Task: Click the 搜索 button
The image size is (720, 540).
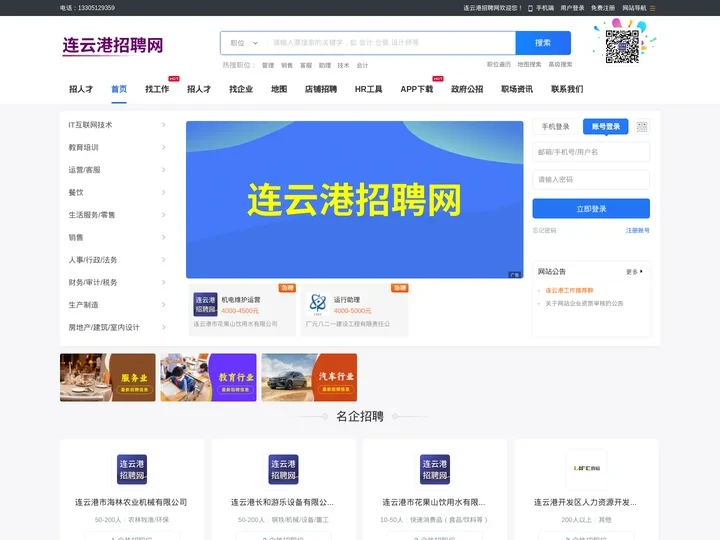Action: coord(543,43)
